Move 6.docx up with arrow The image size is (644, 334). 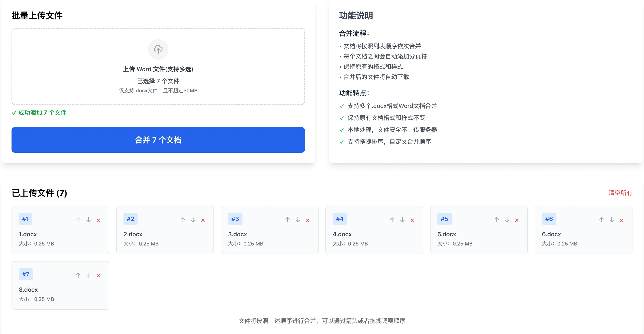click(601, 220)
